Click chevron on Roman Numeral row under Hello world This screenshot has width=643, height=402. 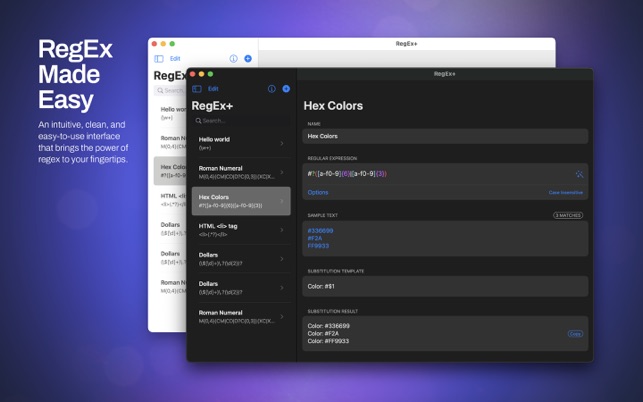pos(282,172)
